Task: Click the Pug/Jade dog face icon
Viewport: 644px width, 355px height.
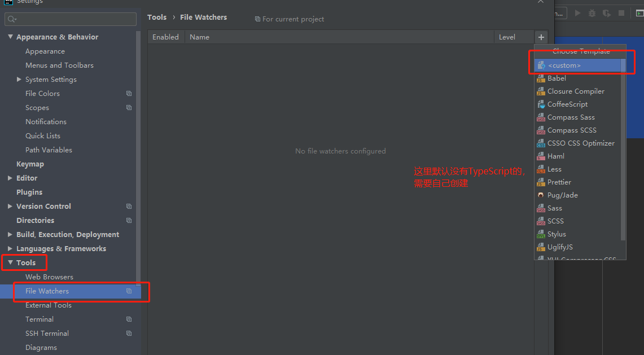Action: (x=541, y=195)
